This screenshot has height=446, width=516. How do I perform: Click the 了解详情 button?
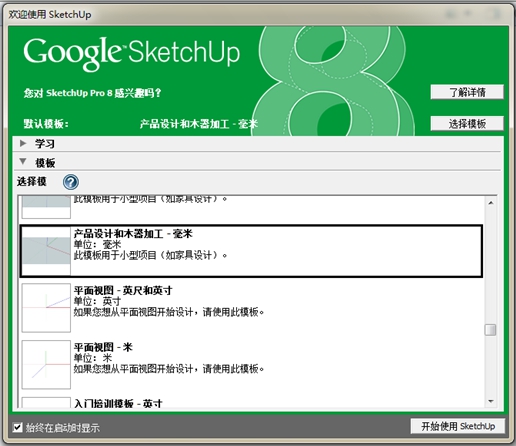(467, 92)
